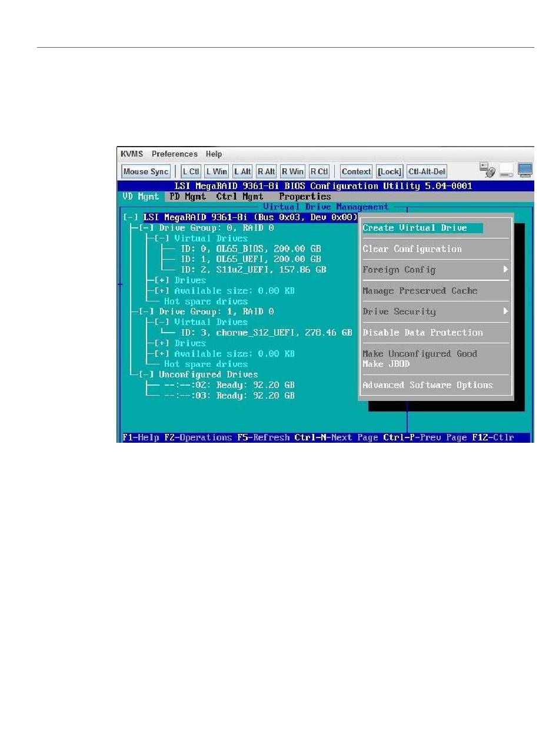The width and height of the screenshot is (559, 756).
Task: Open Advanced Software Options entry
Action: point(427,385)
